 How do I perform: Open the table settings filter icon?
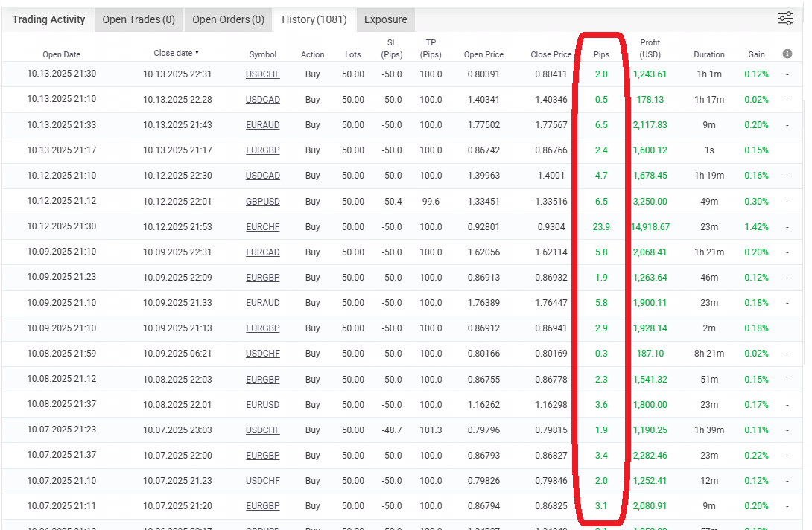[x=785, y=19]
